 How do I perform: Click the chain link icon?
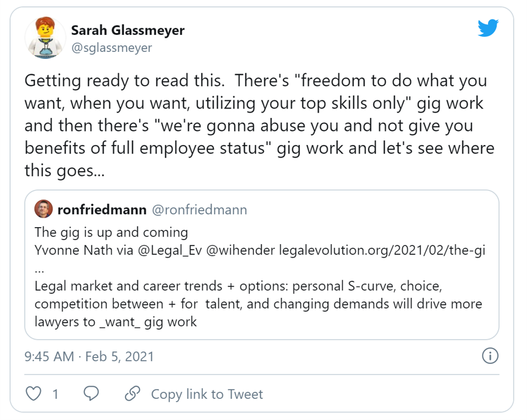(133, 393)
